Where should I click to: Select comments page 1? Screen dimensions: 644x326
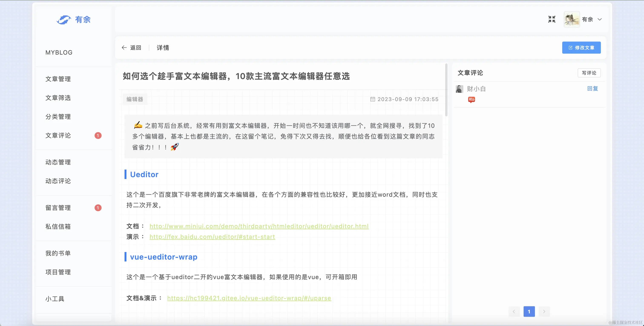(x=529, y=312)
